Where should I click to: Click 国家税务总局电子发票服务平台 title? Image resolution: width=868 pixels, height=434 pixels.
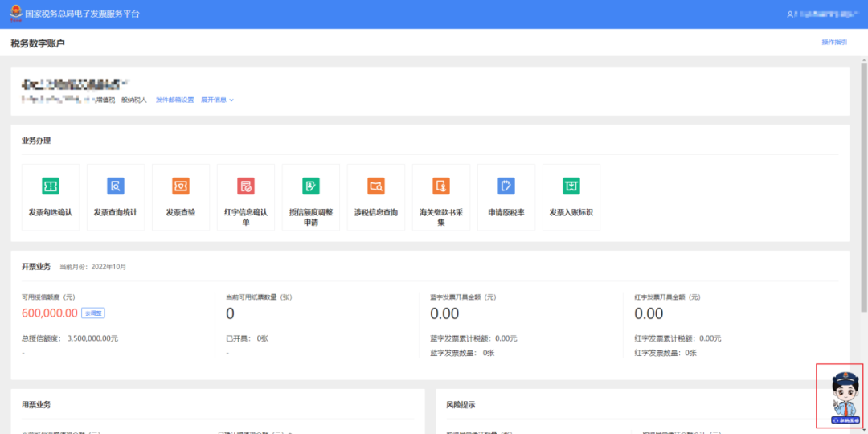[83, 14]
